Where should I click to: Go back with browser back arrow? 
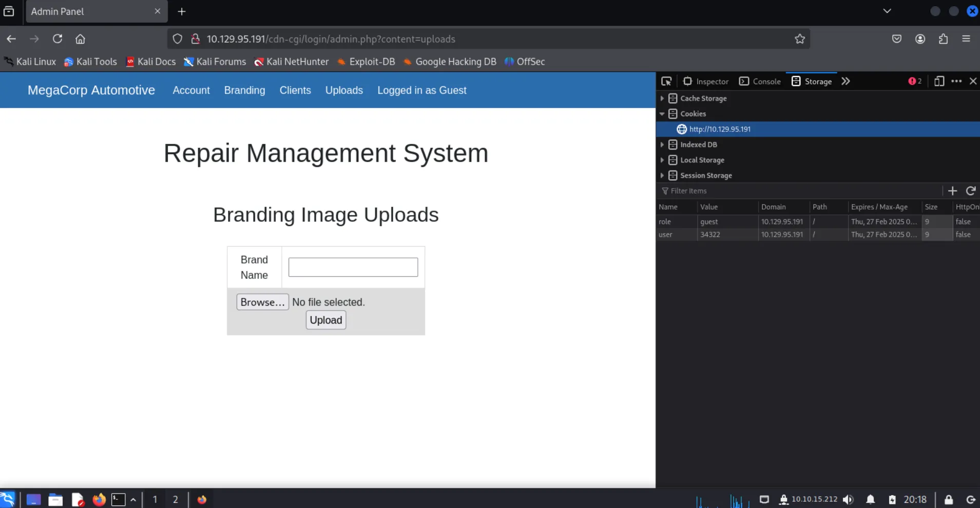(x=11, y=39)
